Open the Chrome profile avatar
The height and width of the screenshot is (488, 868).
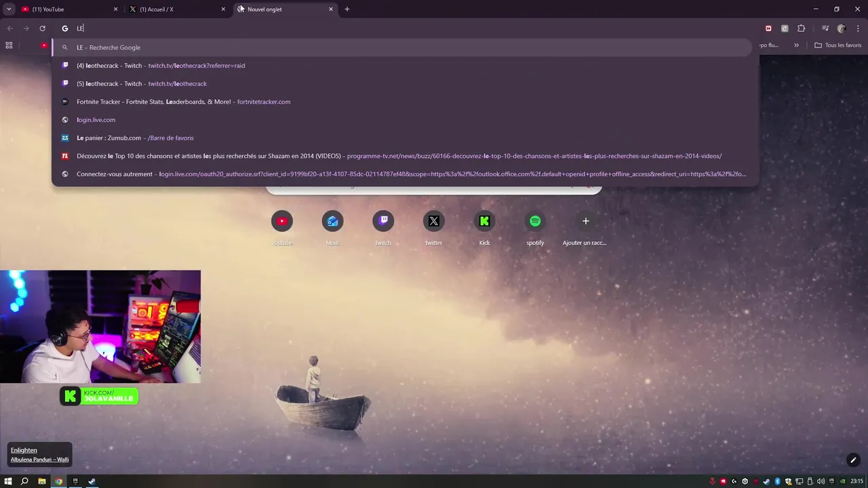tap(842, 28)
